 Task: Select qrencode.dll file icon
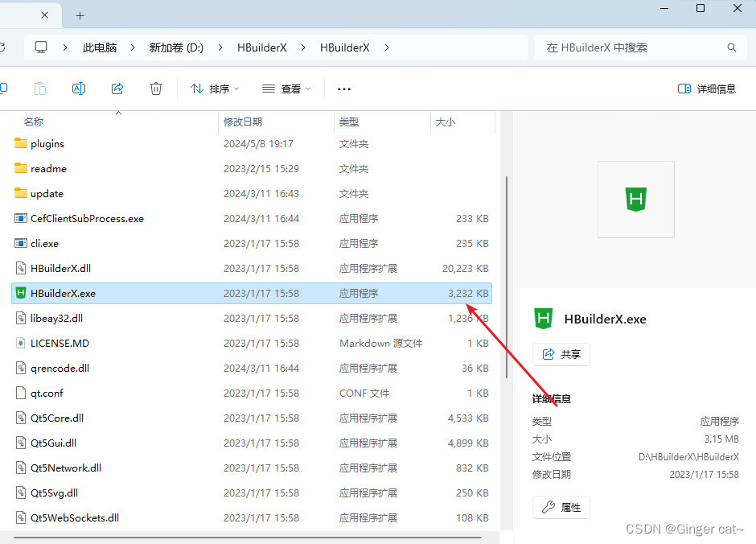coord(21,368)
